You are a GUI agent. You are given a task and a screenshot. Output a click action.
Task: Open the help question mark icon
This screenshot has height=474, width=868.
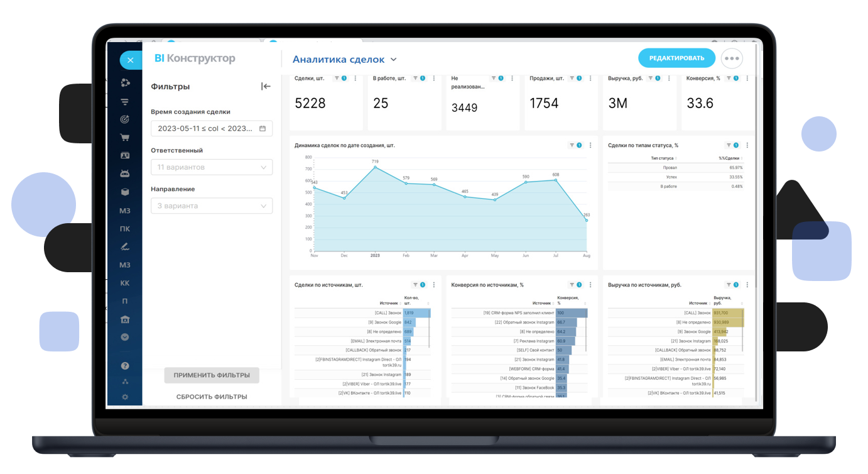click(x=125, y=366)
